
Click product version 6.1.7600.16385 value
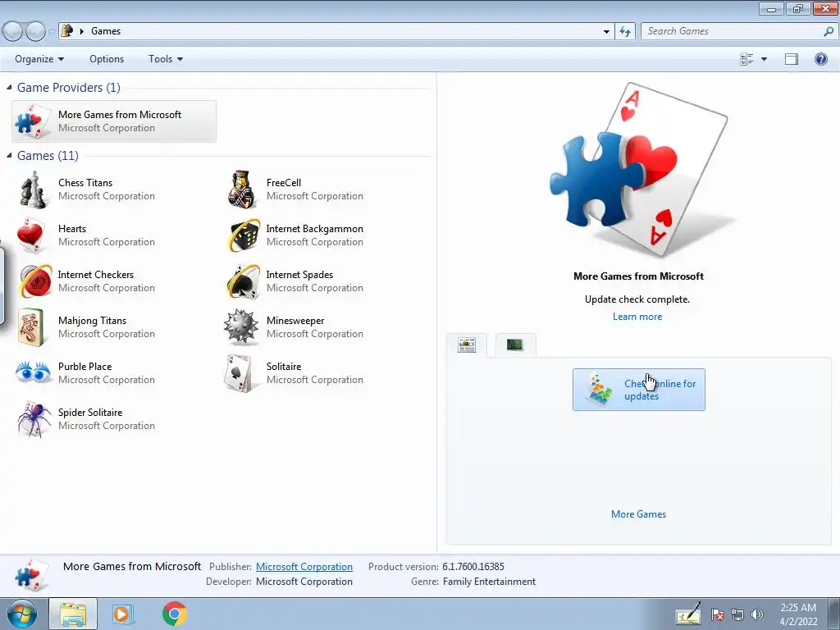pos(473,567)
